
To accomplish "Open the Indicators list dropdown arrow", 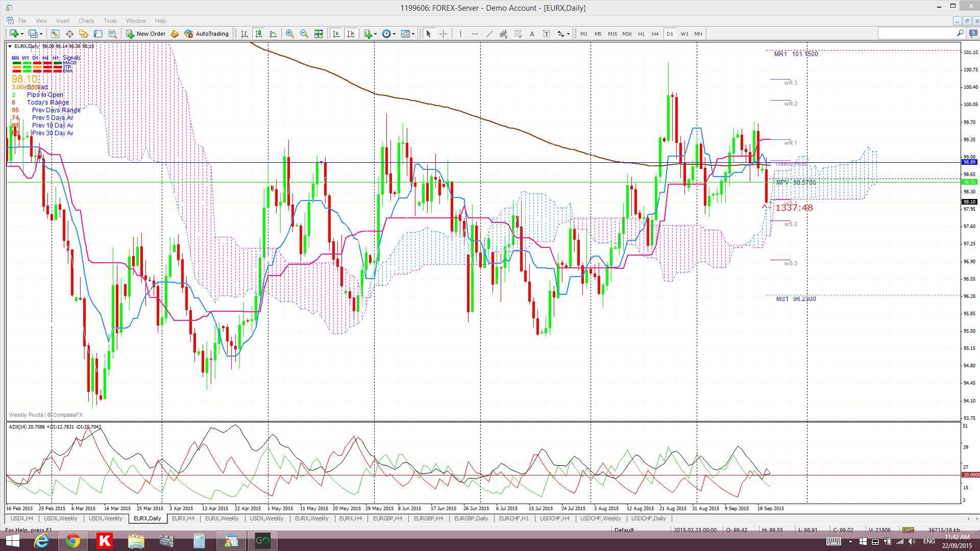I will [x=375, y=34].
